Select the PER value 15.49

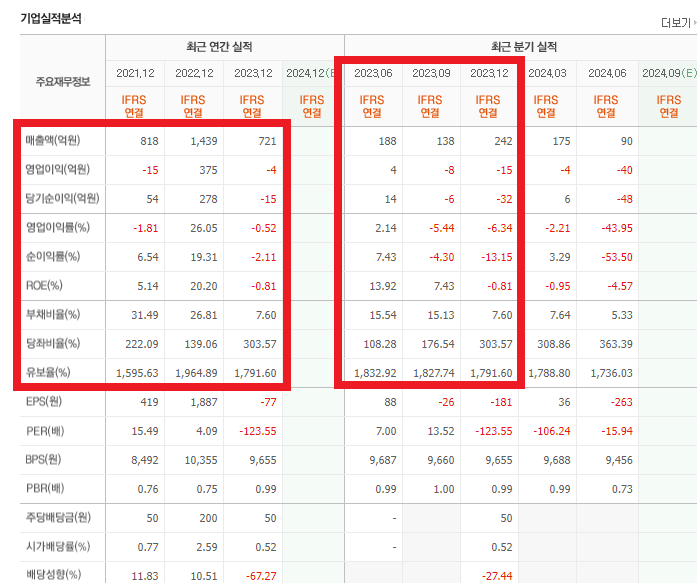pyautogui.click(x=145, y=431)
